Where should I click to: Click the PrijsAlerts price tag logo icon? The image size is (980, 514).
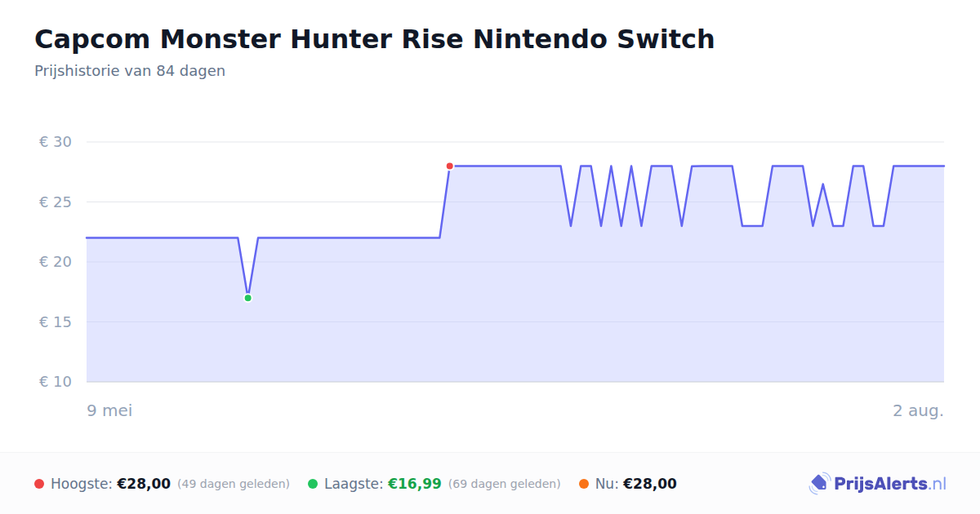(x=819, y=484)
